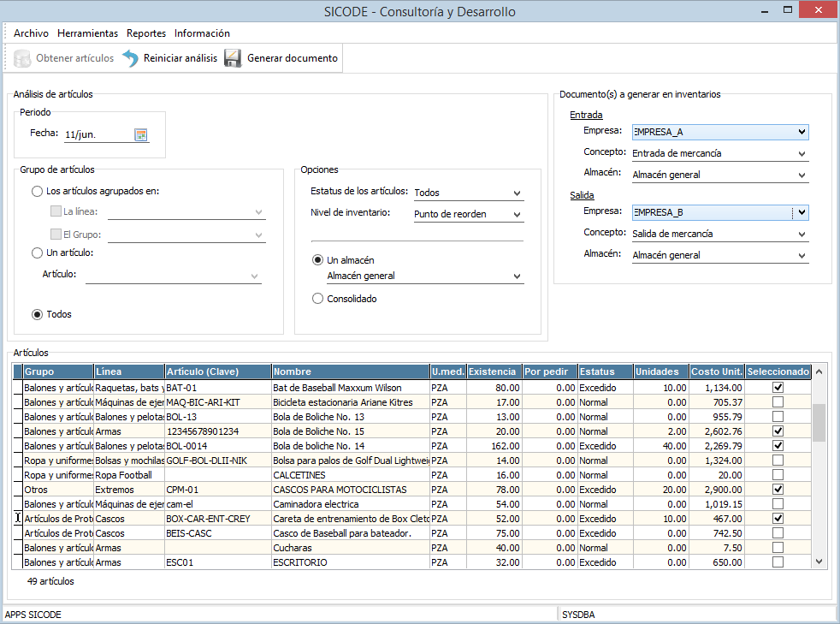The height and width of the screenshot is (624, 840).
Task: Open the Archivo menu
Action: 31,33
